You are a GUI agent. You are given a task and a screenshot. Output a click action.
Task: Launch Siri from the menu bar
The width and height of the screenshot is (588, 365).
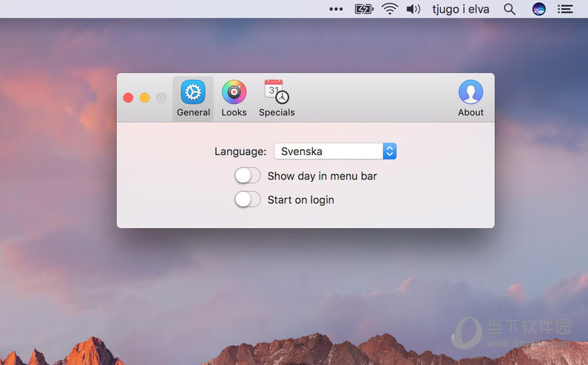click(x=539, y=9)
